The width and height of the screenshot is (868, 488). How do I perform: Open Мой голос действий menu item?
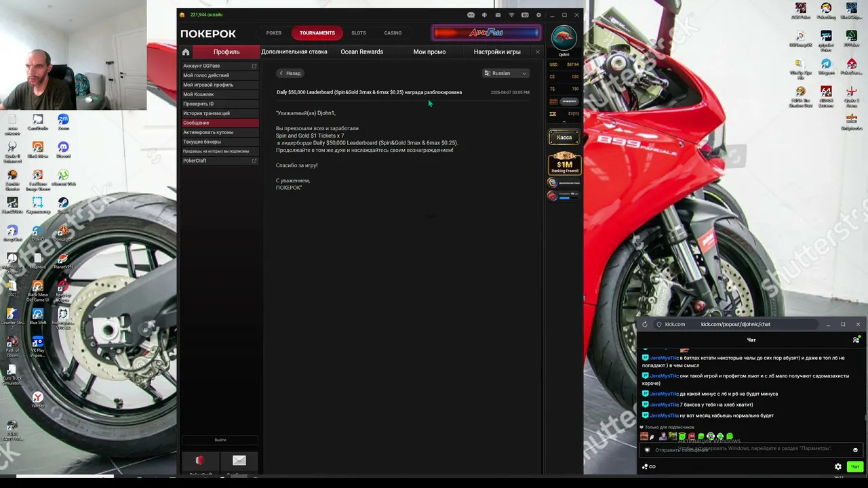(x=220, y=75)
